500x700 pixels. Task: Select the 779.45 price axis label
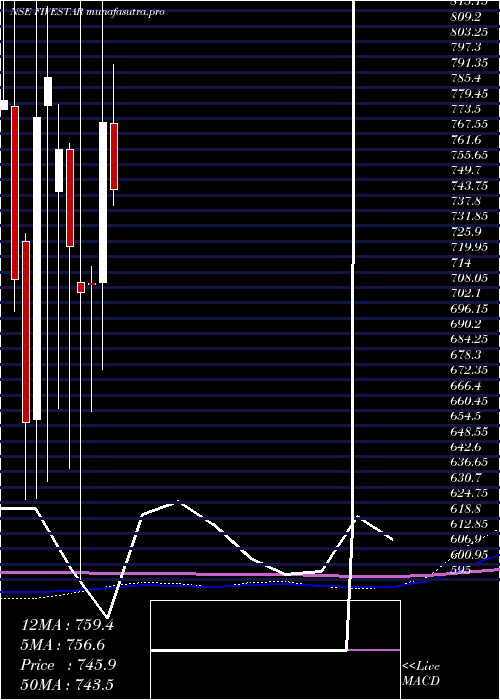468,94
